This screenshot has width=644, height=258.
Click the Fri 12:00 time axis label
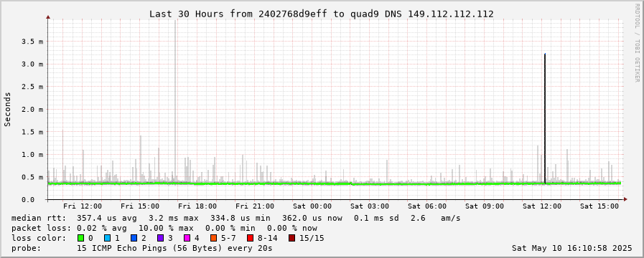(83, 206)
